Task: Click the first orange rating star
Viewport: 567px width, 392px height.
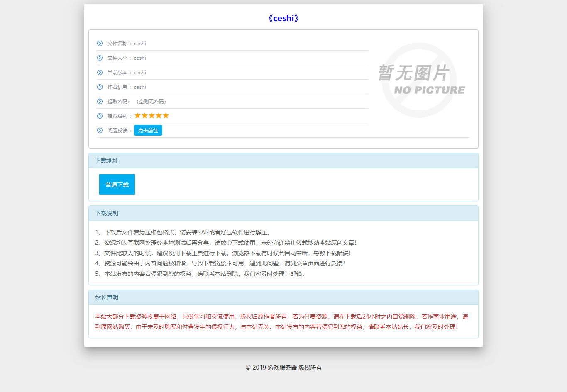Action: click(x=138, y=116)
